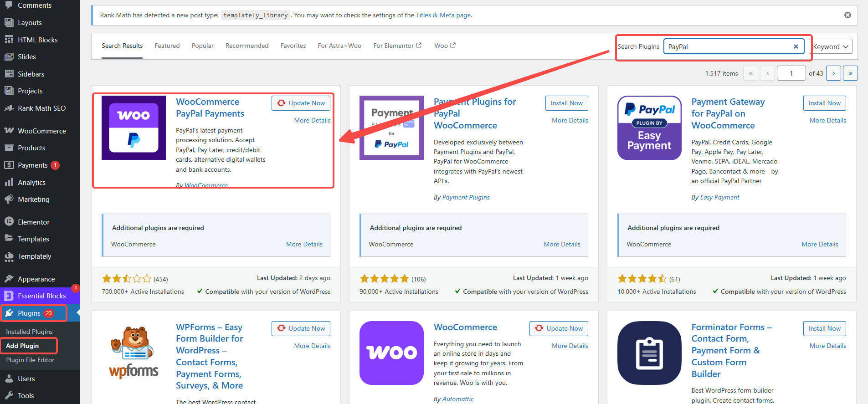Open the Automattic author link
This screenshot has width=868, height=404.
pos(458,399)
